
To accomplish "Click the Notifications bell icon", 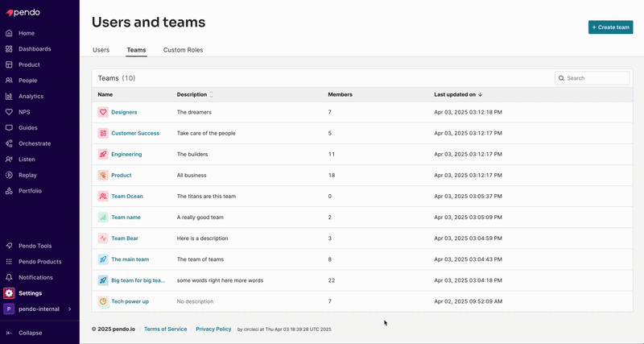I will click(x=9, y=277).
